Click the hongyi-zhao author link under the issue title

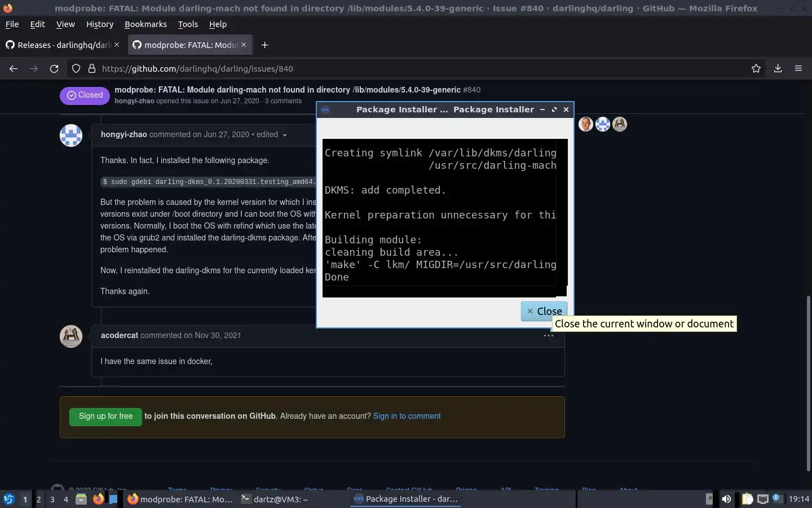tap(134, 101)
